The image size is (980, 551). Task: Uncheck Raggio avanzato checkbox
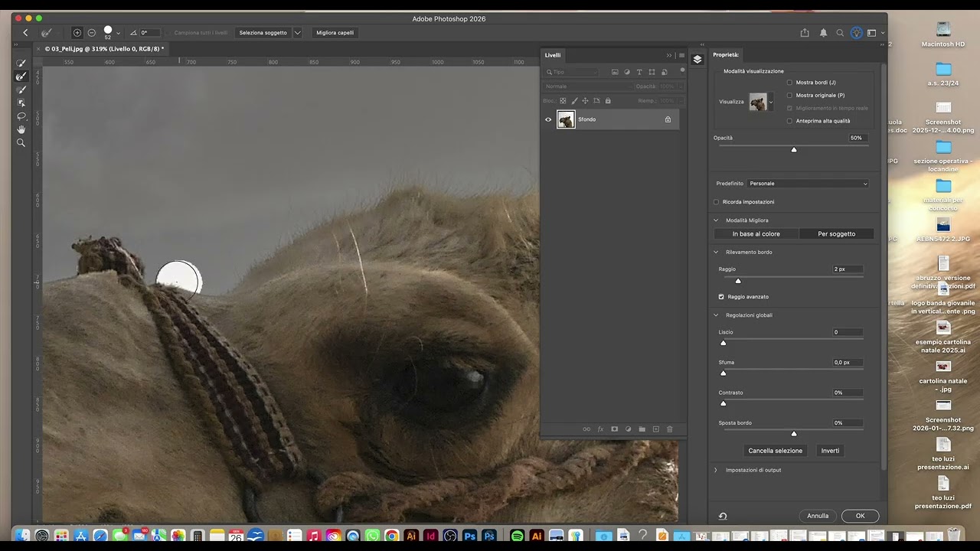[x=721, y=297]
